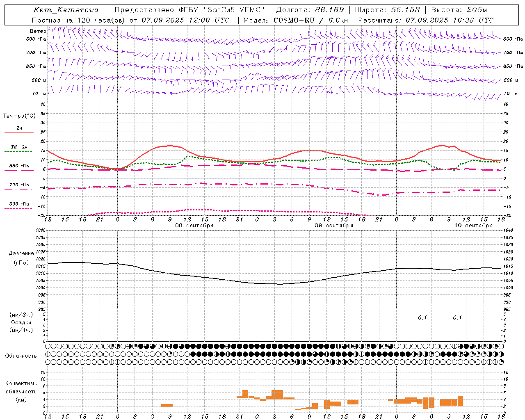Click the Тем-ра(°C) panel label
Screen dimensions: 525x420
(19, 116)
